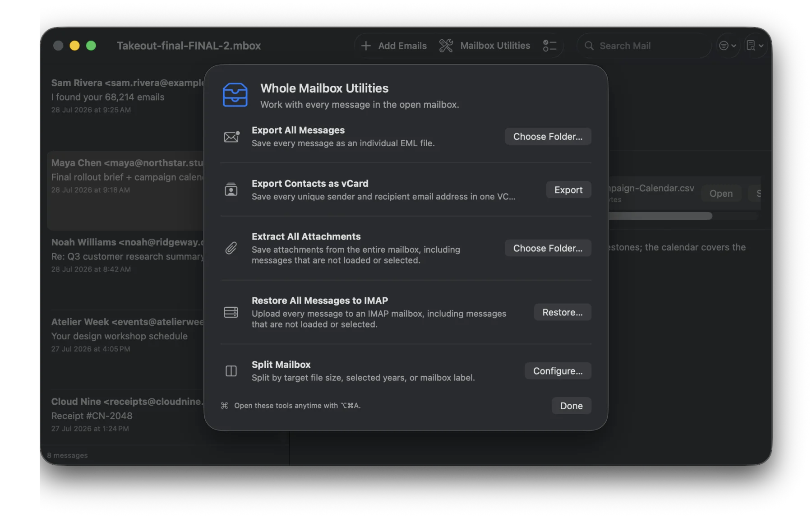Click the Mailbox Utilities label
The width and height of the screenshot is (812, 518).
click(495, 46)
